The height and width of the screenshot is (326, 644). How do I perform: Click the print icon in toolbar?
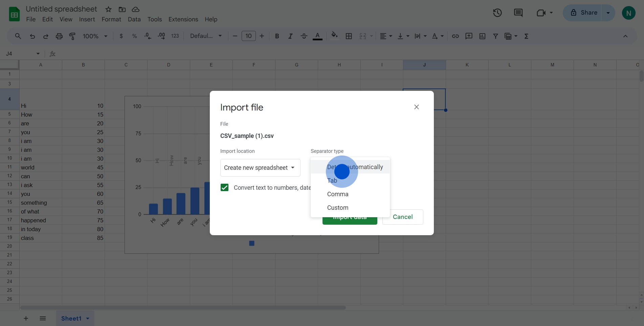[59, 36]
